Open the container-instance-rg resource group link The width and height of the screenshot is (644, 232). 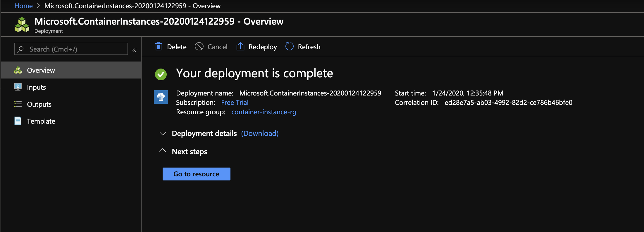264,112
